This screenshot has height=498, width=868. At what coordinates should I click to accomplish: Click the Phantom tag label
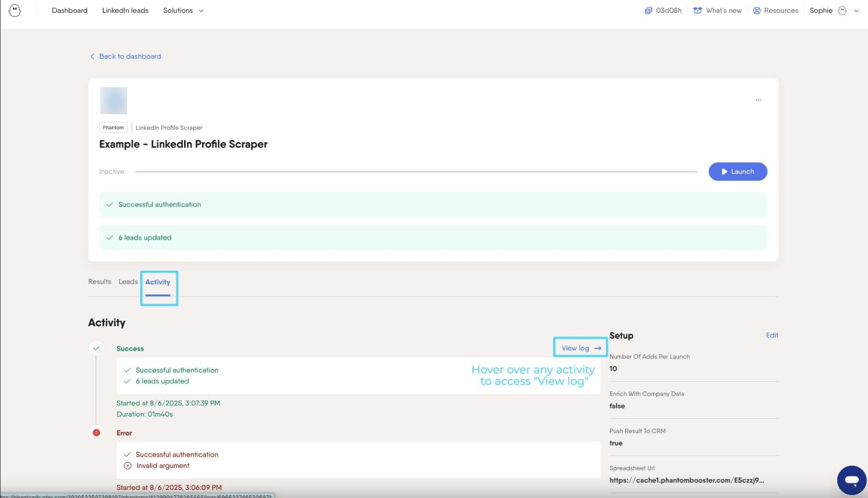(x=113, y=128)
